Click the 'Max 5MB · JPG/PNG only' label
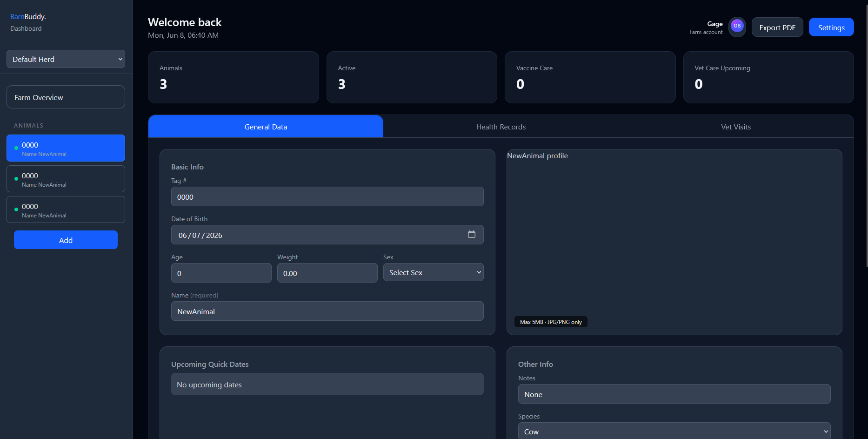The height and width of the screenshot is (439, 868). point(551,322)
